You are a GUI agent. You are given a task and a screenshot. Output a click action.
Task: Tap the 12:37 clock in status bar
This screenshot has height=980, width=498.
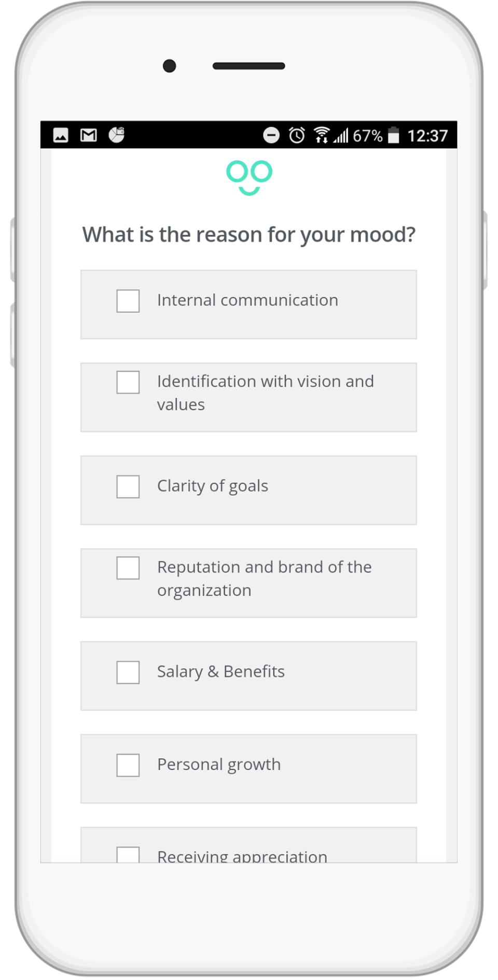(427, 136)
